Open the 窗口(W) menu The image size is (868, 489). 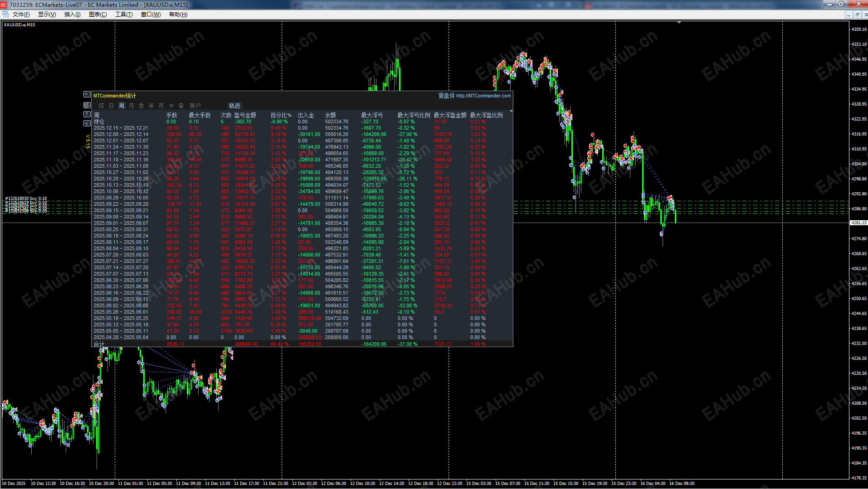151,15
